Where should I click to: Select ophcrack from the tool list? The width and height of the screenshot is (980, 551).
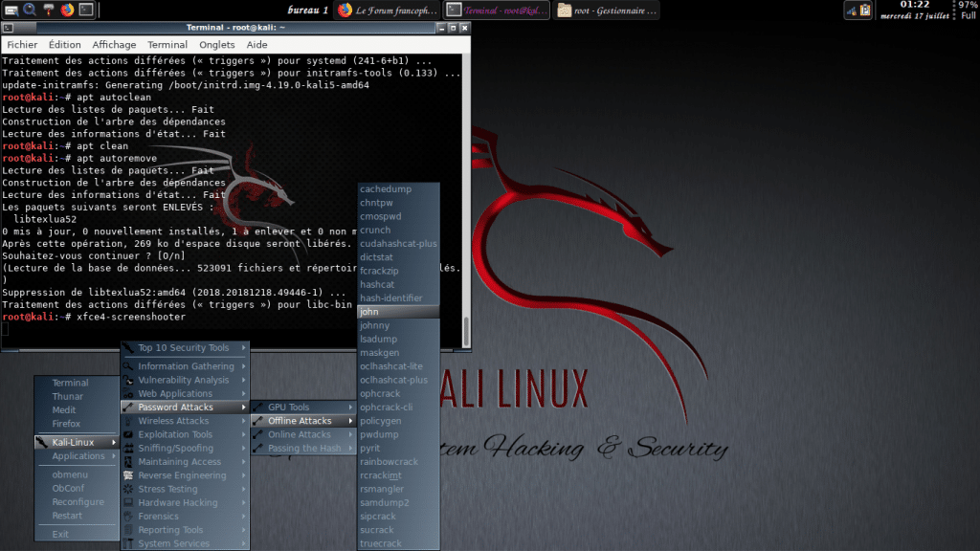coord(398,393)
